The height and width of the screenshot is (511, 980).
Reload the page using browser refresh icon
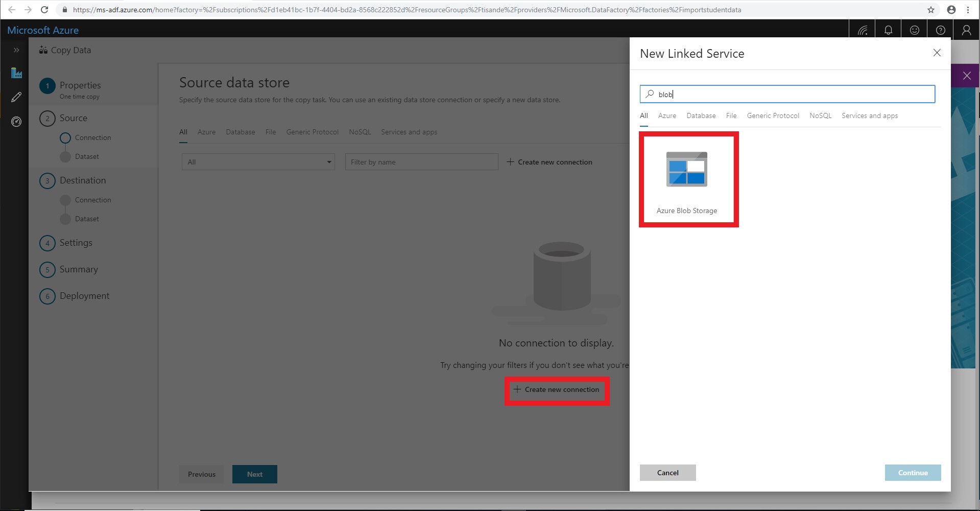(x=44, y=10)
